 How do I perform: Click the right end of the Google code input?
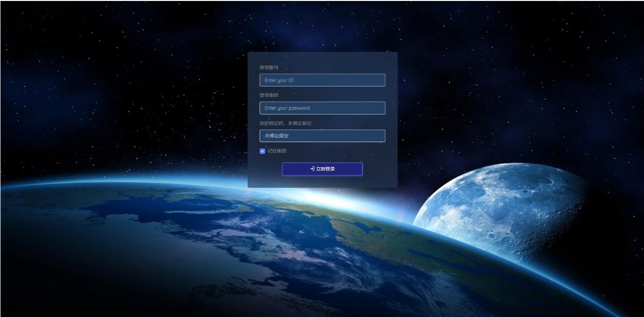click(x=377, y=136)
